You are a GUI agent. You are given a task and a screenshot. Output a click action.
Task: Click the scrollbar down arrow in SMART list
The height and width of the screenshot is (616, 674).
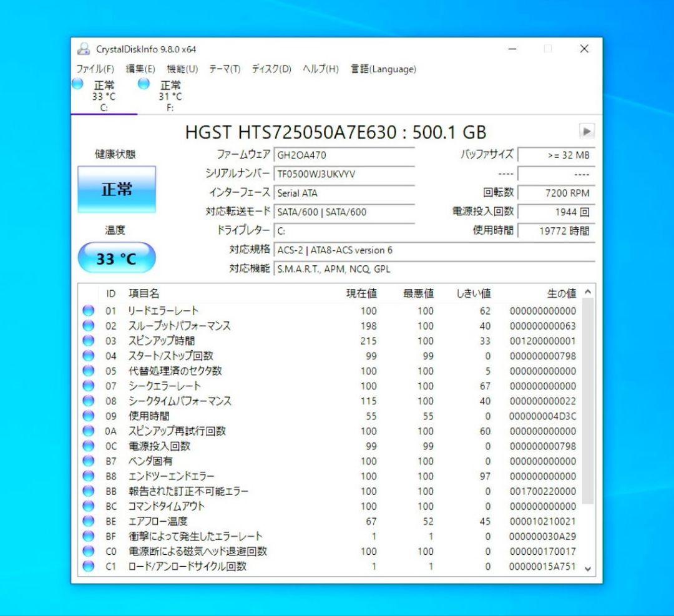(588, 569)
